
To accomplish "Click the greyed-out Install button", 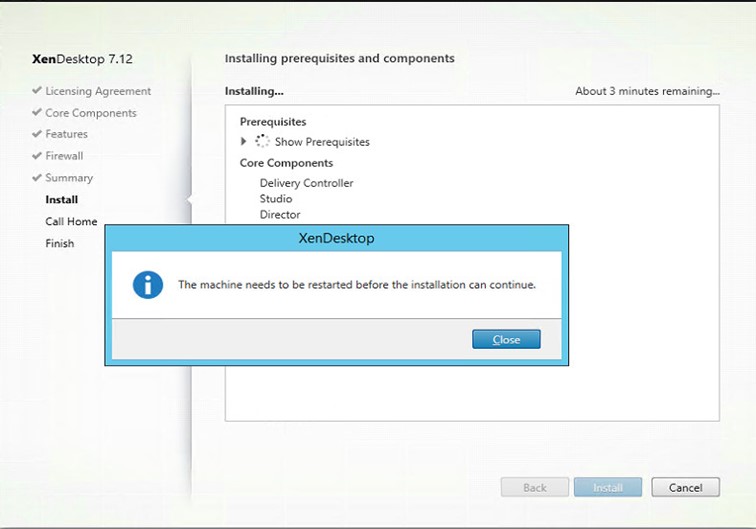I will point(608,488).
